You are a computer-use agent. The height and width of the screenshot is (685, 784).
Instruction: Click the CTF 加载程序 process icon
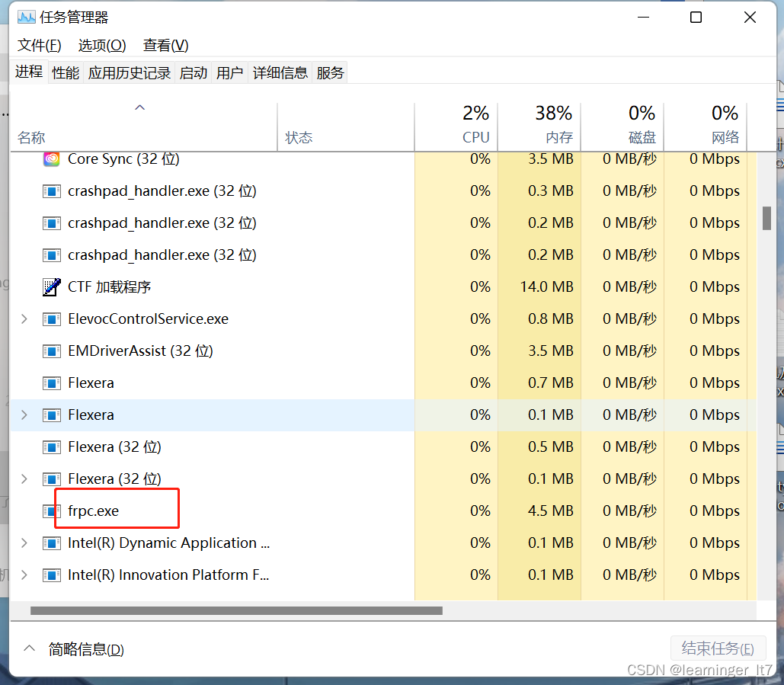pos(52,287)
